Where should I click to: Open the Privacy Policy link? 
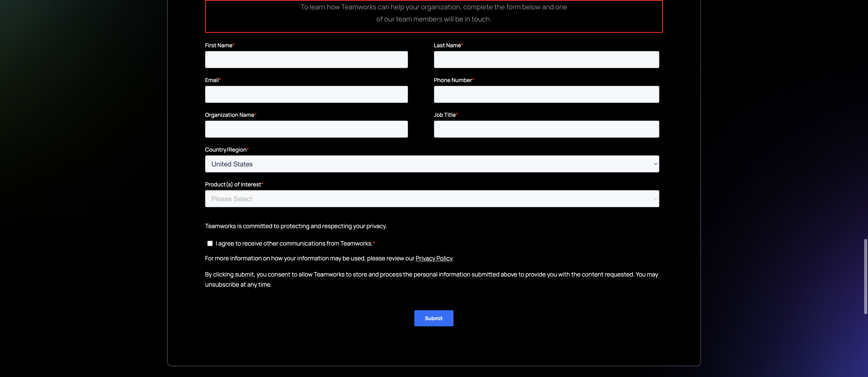point(434,258)
